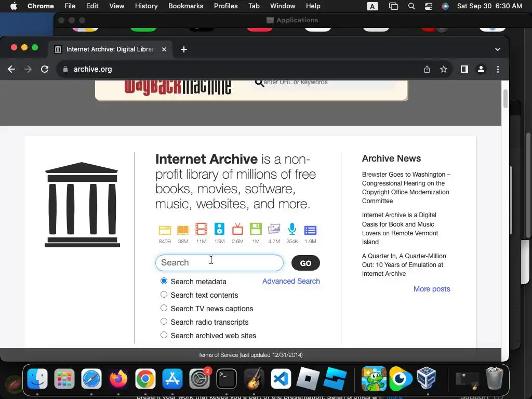This screenshot has height=399, width=532.
Task: Open the software floppy icon labeled 1M
Action: click(256, 229)
